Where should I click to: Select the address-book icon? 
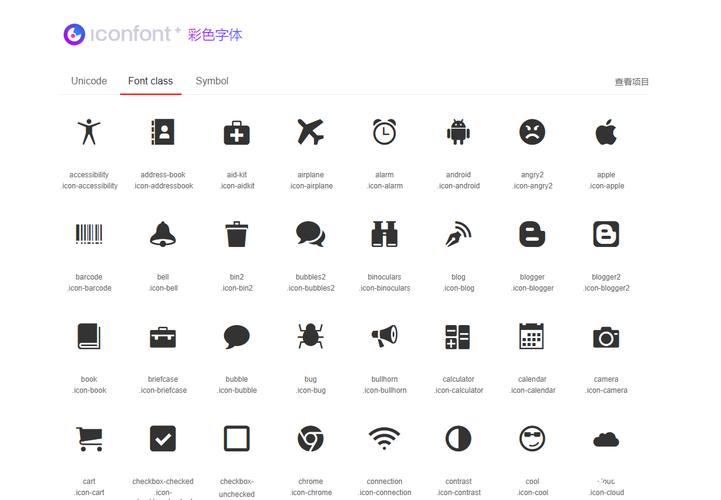[163, 132]
